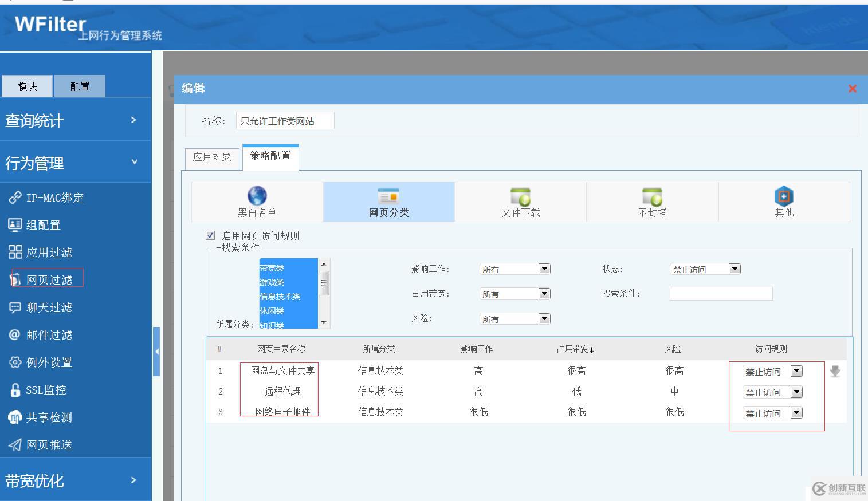The image size is (868, 501).
Task: Click the 聊天过滤 chat bubble icon
Action: tap(15, 307)
